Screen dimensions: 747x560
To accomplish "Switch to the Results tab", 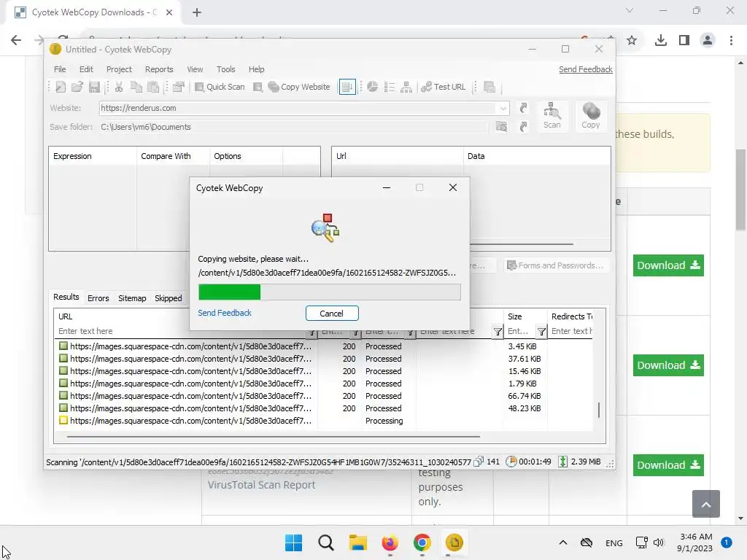I will pos(66,297).
